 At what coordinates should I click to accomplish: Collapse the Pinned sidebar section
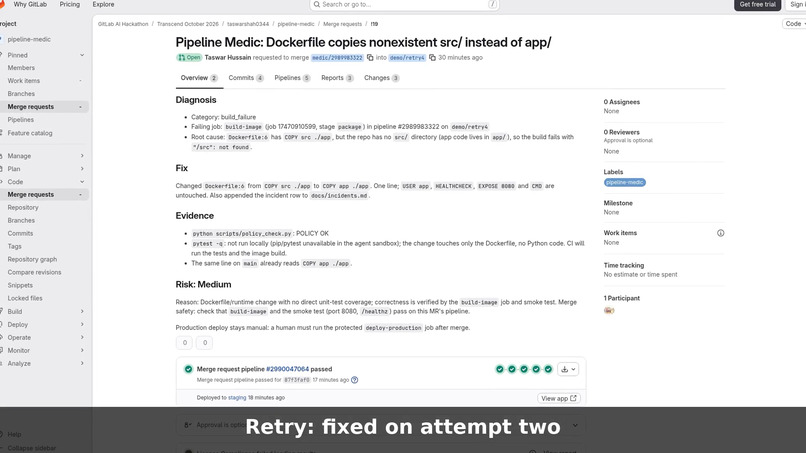click(x=82, y=55)
